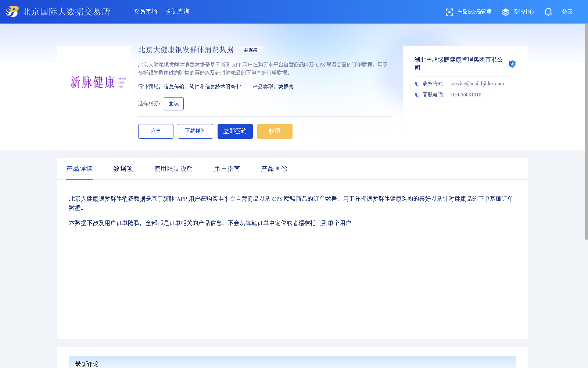Click the 最新评论 section header
Image resolution: width=588 pixels, height=368 pixels.
tap(293, 363)
